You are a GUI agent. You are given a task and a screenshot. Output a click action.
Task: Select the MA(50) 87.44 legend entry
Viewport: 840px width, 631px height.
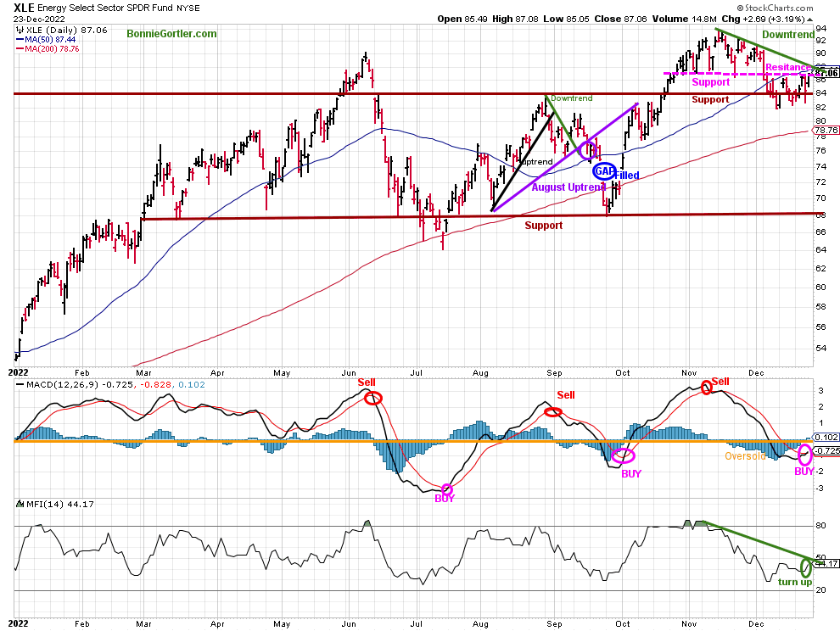pyautogui.click(x=47, y=40)
